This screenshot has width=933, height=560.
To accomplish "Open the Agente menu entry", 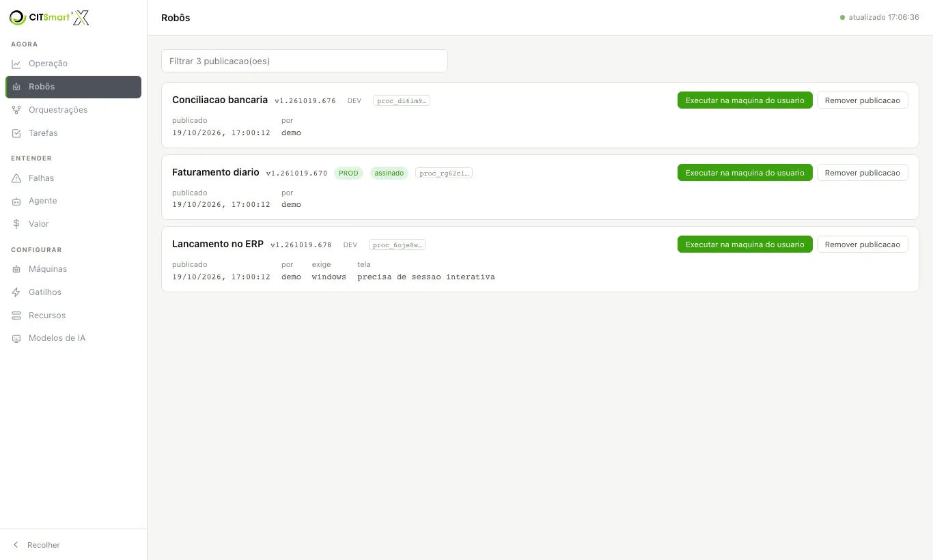I will pos(73,201).
